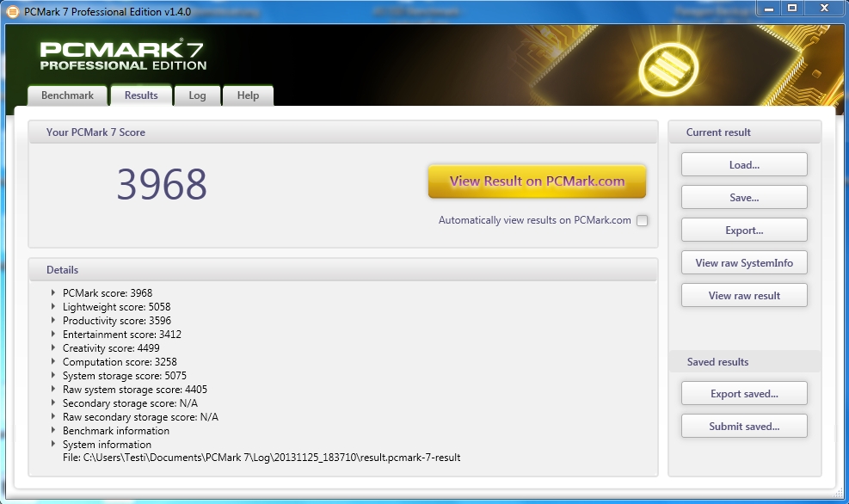Viewport: 849px width, 504px height.
Task: Click View Result on PCMark.com button
Action: 537,181
